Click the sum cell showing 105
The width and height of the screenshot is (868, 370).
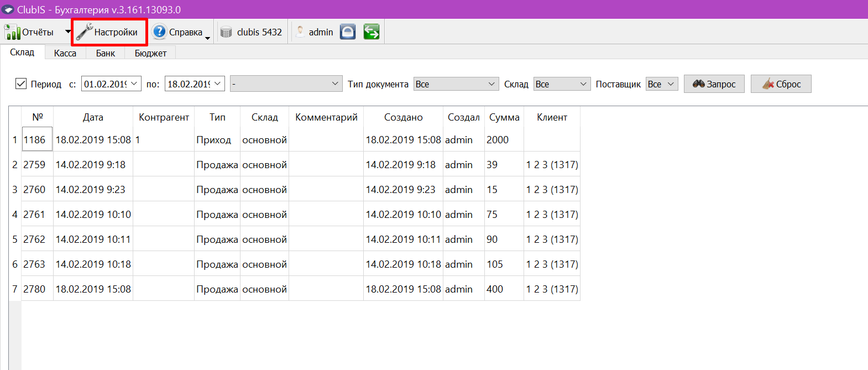tap(504, 264)
